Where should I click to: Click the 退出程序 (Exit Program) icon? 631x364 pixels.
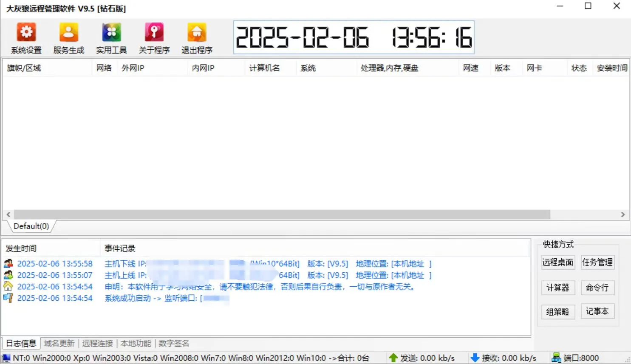[196, 37]
